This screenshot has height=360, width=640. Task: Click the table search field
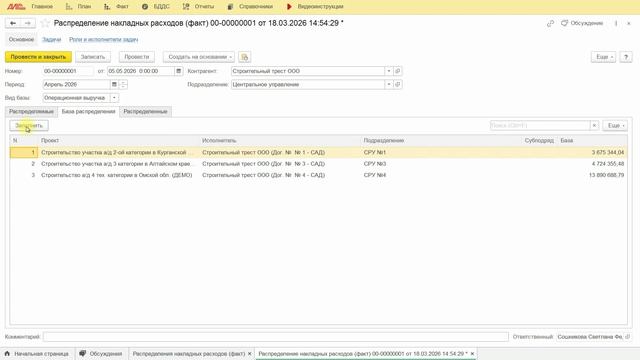click(540, 125)
